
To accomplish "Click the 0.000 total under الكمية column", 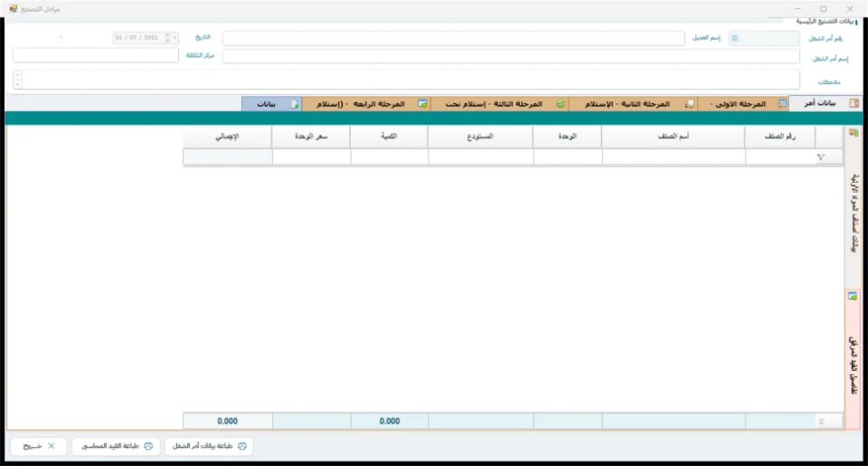I will pyautogui.click(x=390, y=421).
